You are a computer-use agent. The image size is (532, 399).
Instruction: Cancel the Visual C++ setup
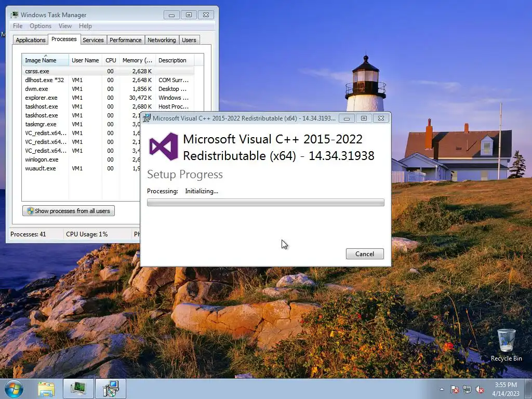pyautogui.click(x=365, y=254)
